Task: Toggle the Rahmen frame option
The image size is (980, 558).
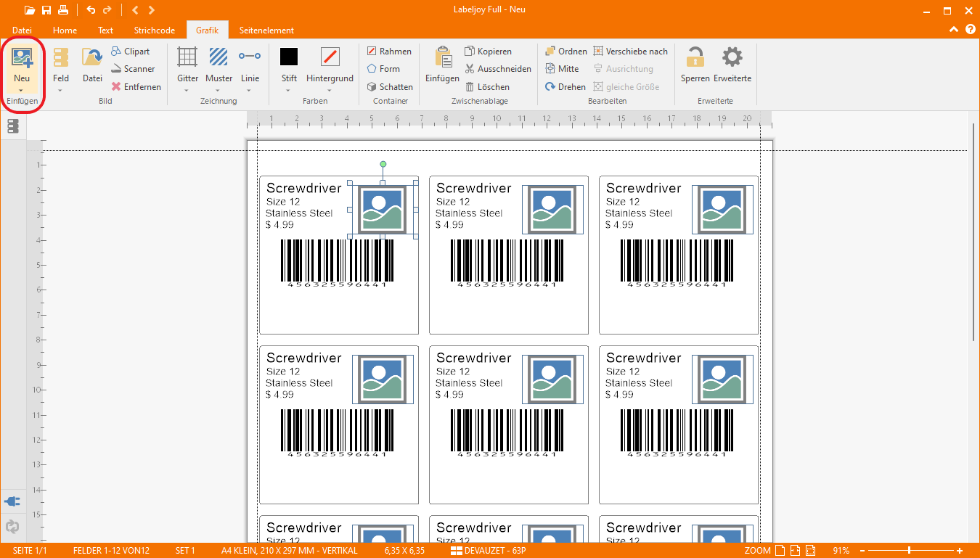Action: coord(389,52)
